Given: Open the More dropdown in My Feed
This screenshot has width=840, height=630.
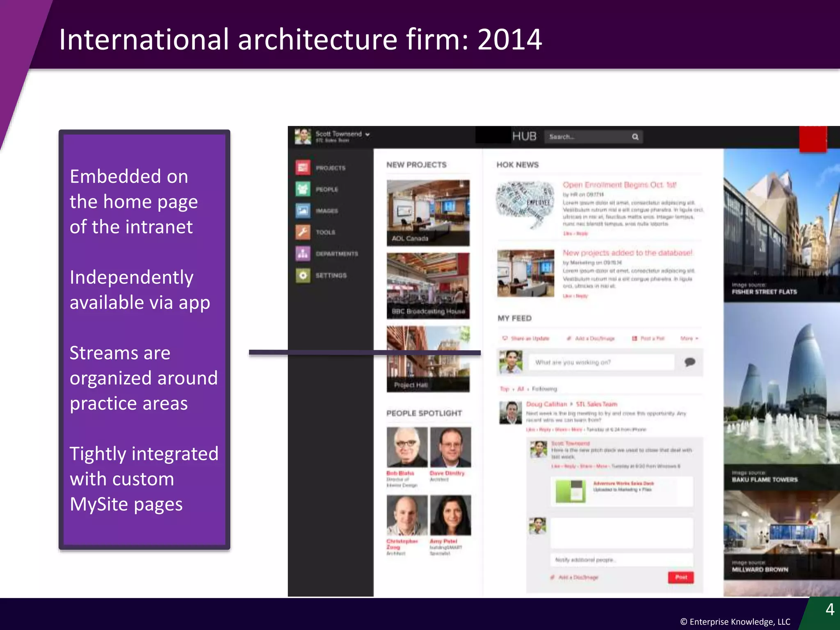Looking at the screenshot, I should pyautogui.click(x=689, y=338).
